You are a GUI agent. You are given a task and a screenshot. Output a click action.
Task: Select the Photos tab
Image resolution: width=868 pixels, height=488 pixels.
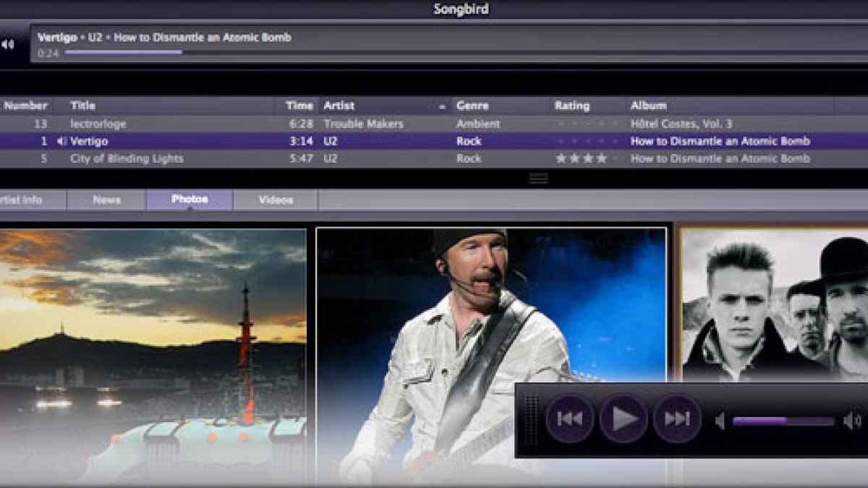pyautogui.click(x=190, y=200)
